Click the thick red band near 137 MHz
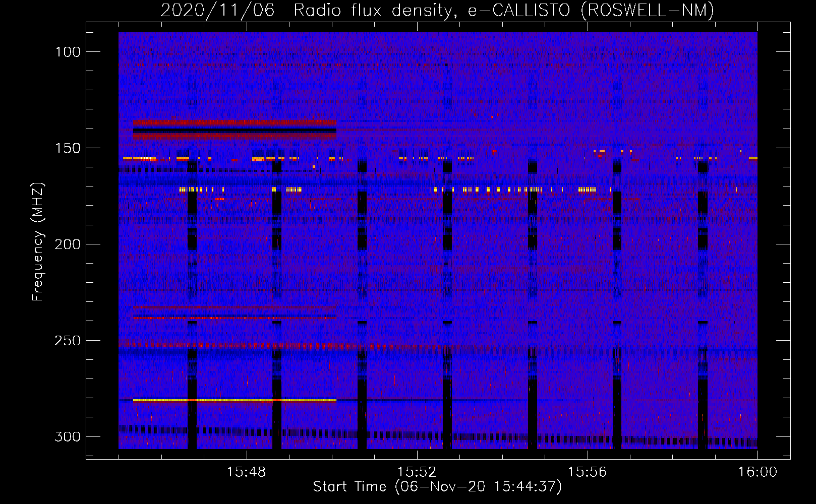Viewport: 816px width, 504px height. coord(235,122)
